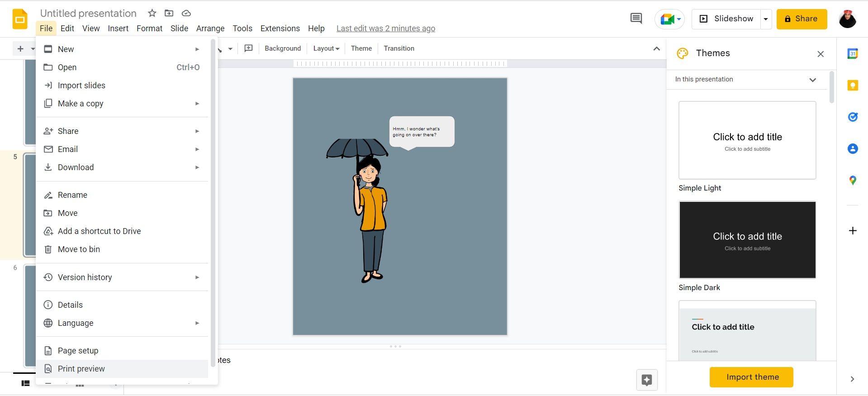Screen dimensions: 868x396
Task: Open Google Maps side panel
Action: tap(853, 180)
